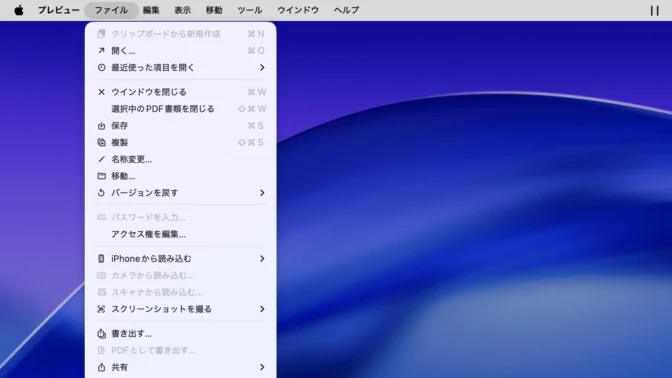
Task: Select 共有 label in menu
Action: point(120,367)
